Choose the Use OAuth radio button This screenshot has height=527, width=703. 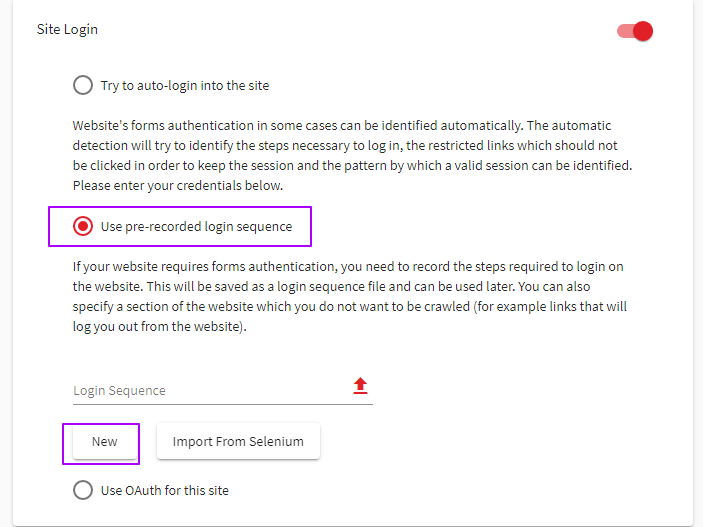(83, 490)
